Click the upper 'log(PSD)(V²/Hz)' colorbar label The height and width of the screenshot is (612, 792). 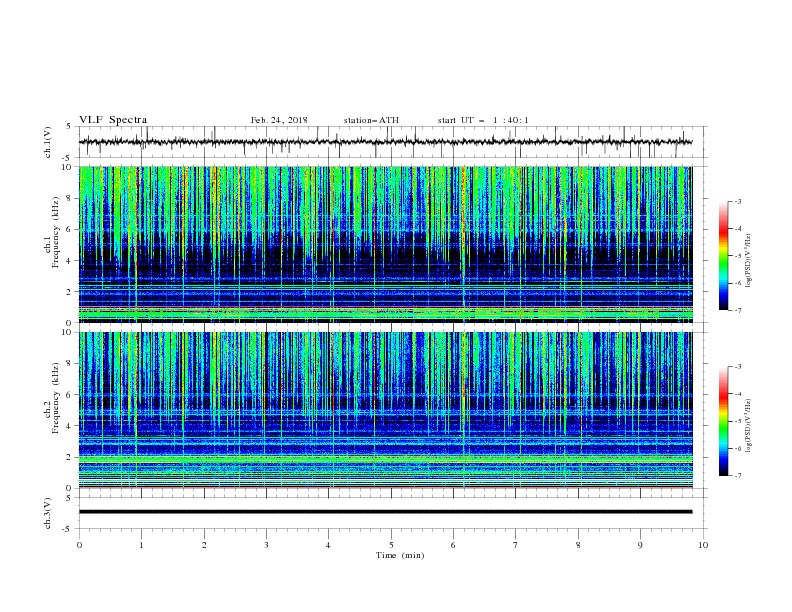(x=749, y=261)
